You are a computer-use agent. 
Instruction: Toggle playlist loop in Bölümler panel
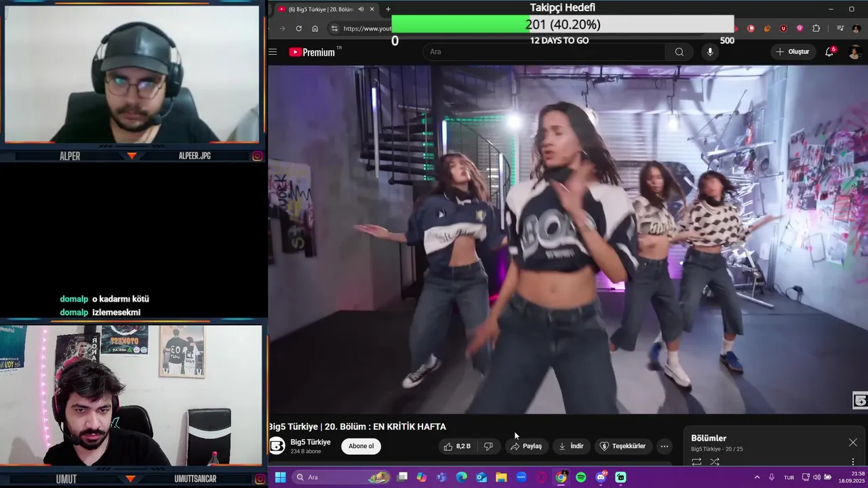pyautogui.click(x=696, y=462)
